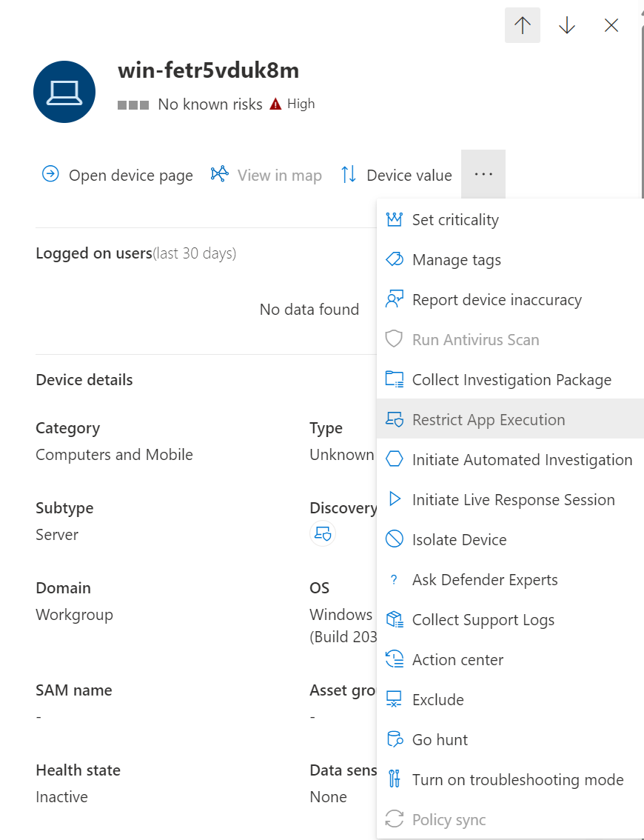The image size is (644, 840).
Task: Collapse the more actions ellipsis menu
Action: click(x=483, y=175)
